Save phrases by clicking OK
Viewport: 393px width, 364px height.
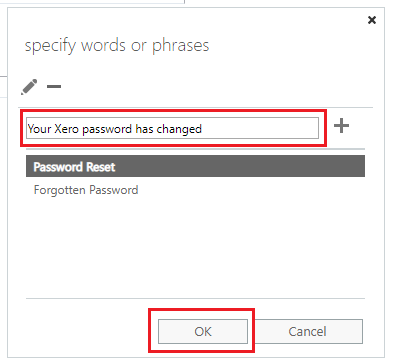click(x=203, y=331)
